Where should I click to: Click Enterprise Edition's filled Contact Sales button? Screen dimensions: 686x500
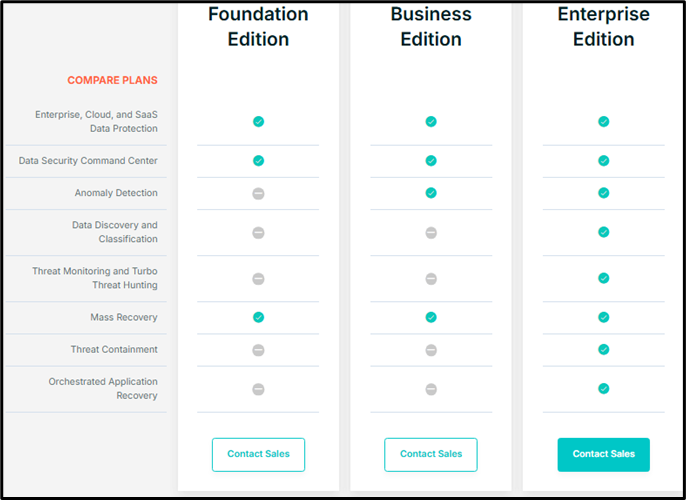click(603, 455)
